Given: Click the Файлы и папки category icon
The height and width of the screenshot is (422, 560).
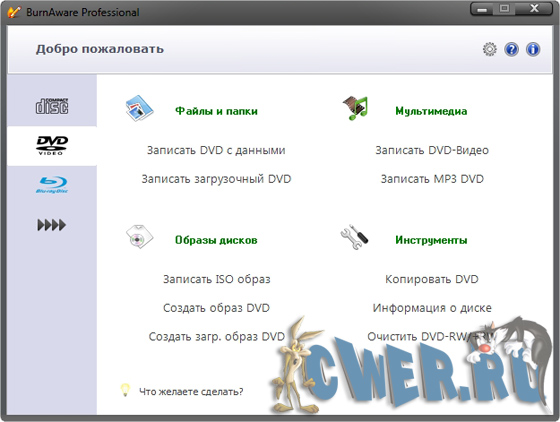Looking at the screenshot, I should click(139, 108).
